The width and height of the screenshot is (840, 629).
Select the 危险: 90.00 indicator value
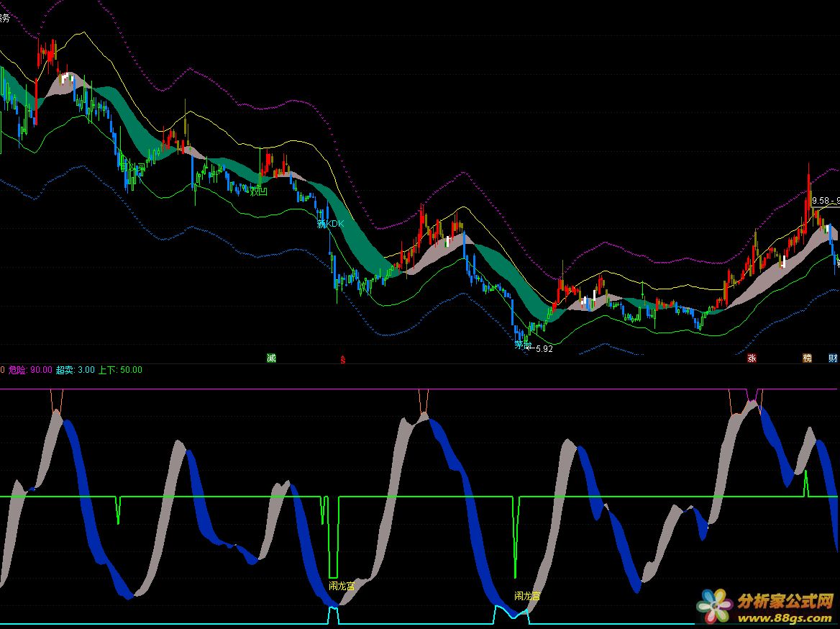(x=30, y=370)
